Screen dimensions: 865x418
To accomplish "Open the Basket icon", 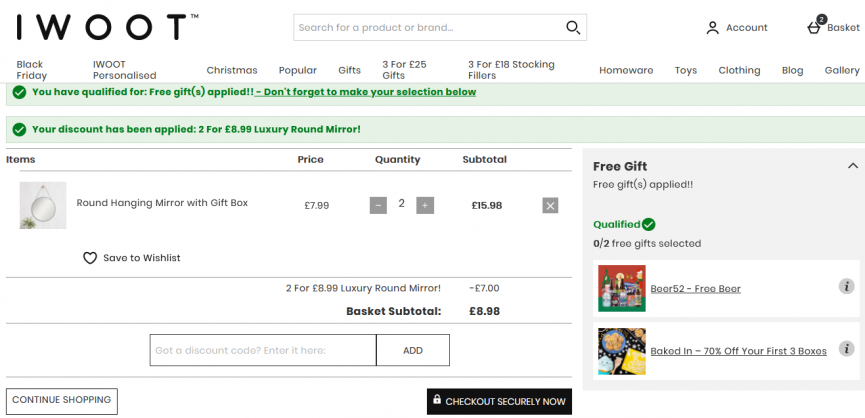I will pyautogui.click(x=814, y=28).
